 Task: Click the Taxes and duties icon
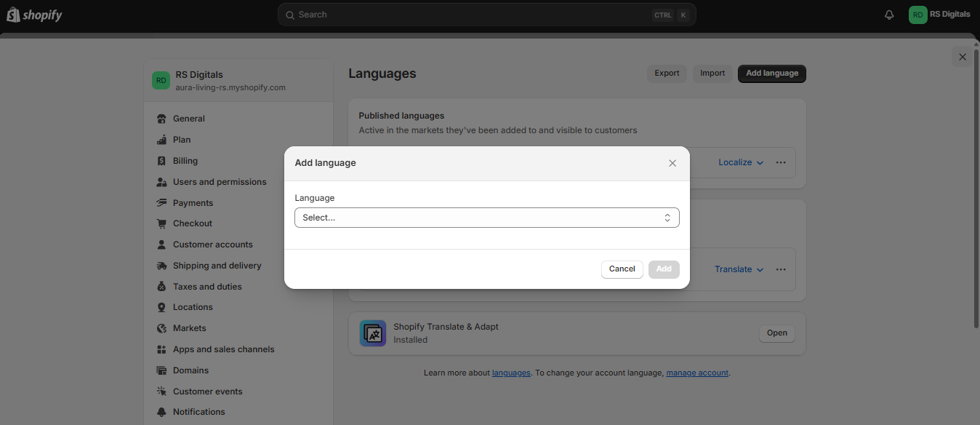pos(161,287)
